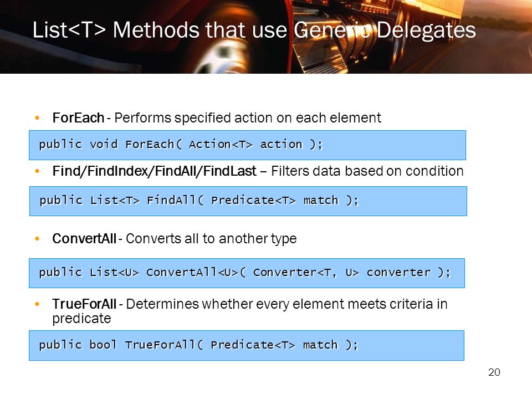
Task: Click the bold ConvertAll heading word
Action: [x=84, y=239]
